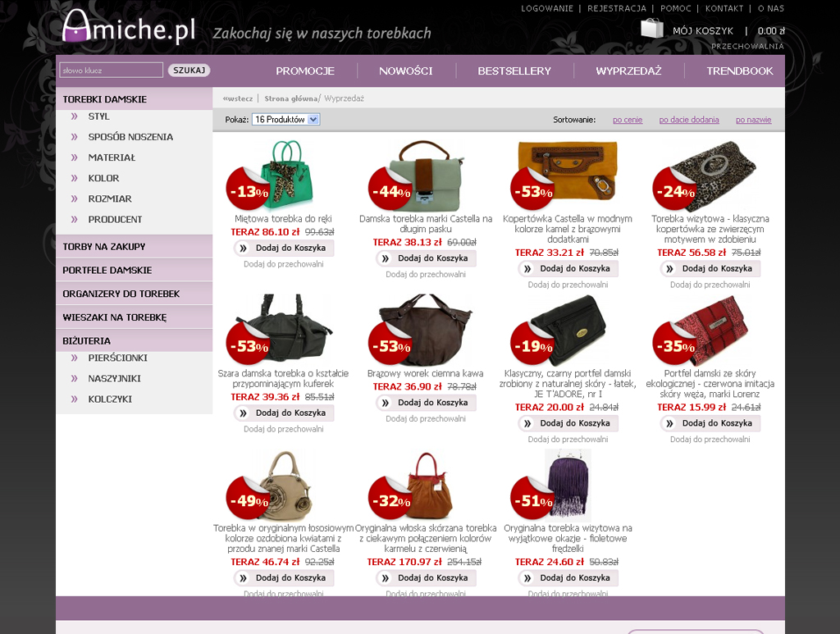Open the 16 Produktów dropdown

pos(286,120)
